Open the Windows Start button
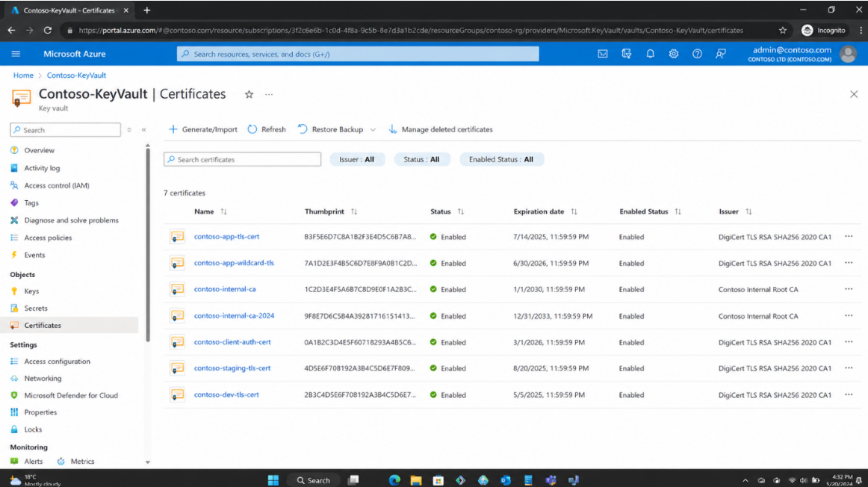 [x=273, y=480]
